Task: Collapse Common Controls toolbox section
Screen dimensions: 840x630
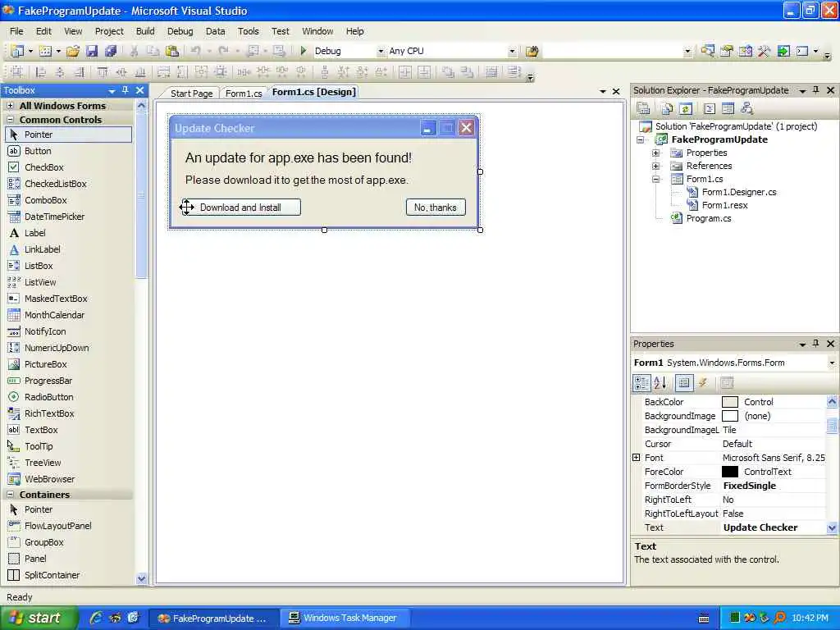Action: coord(10,120)
